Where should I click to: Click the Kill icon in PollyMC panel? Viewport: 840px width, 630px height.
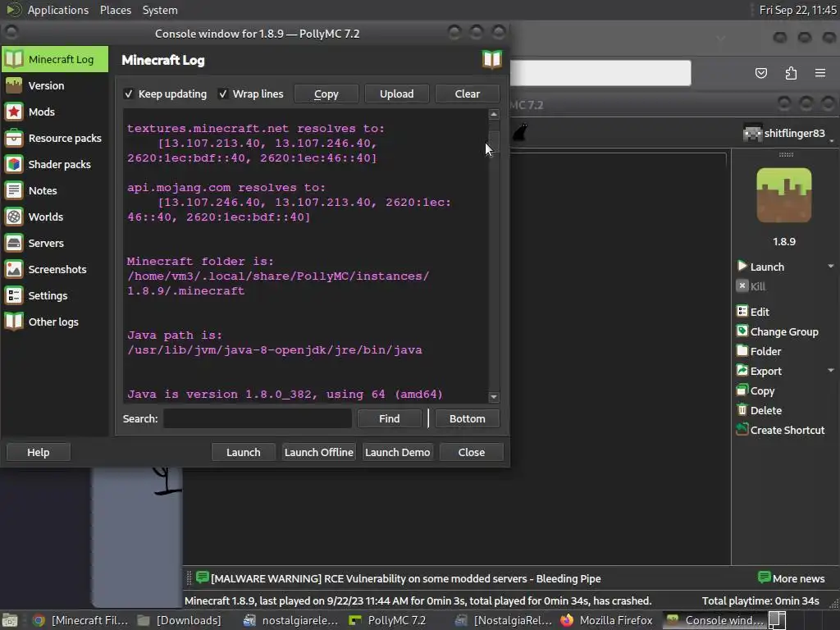click(742, 286)
